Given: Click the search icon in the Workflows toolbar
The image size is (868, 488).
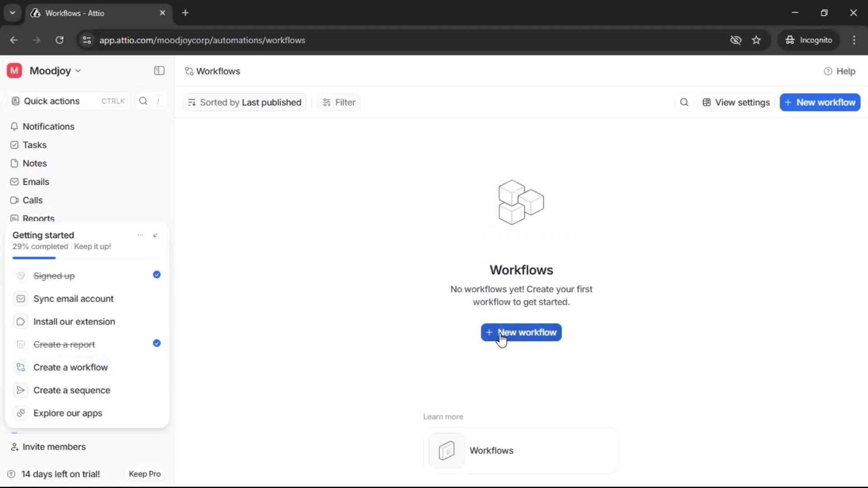Looking at the screenshot, I should click(684, 102).
